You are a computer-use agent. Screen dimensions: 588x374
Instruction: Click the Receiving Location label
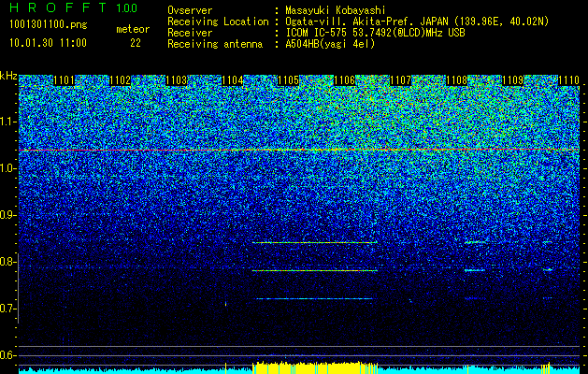point(218,22)
